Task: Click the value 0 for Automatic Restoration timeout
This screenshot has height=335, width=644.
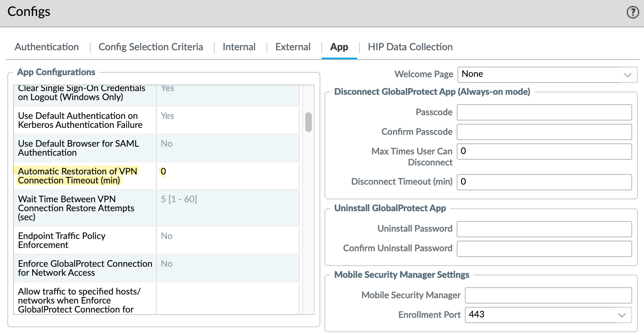Action: tap(163, 172)
